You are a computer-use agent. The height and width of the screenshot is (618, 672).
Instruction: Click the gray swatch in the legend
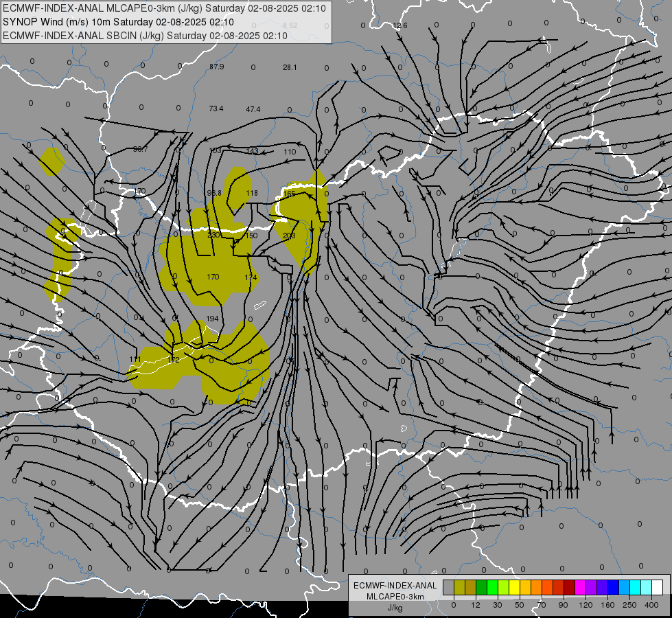449,588
